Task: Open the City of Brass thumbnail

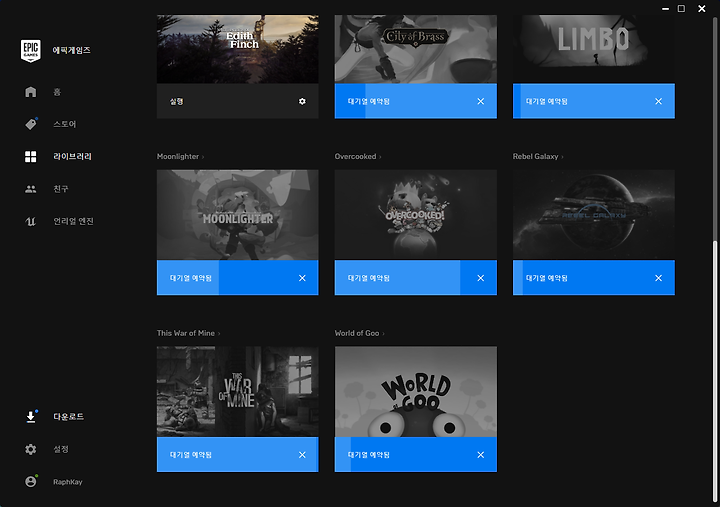Action: [416, 49]
